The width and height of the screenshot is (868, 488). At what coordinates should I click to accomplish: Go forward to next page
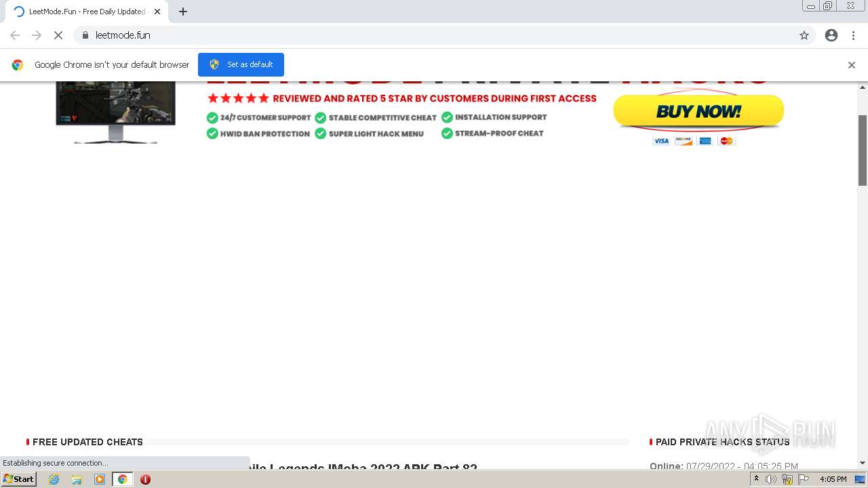tap(37, 35)
